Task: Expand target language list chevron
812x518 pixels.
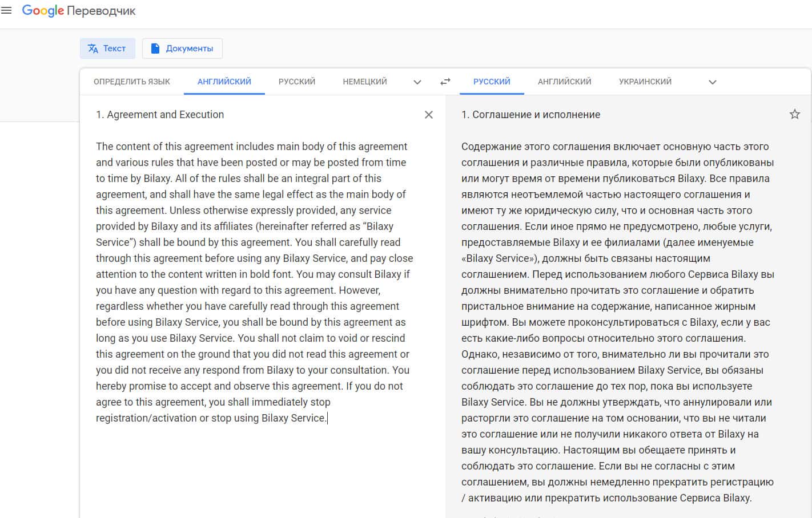Action: (713, 82)
